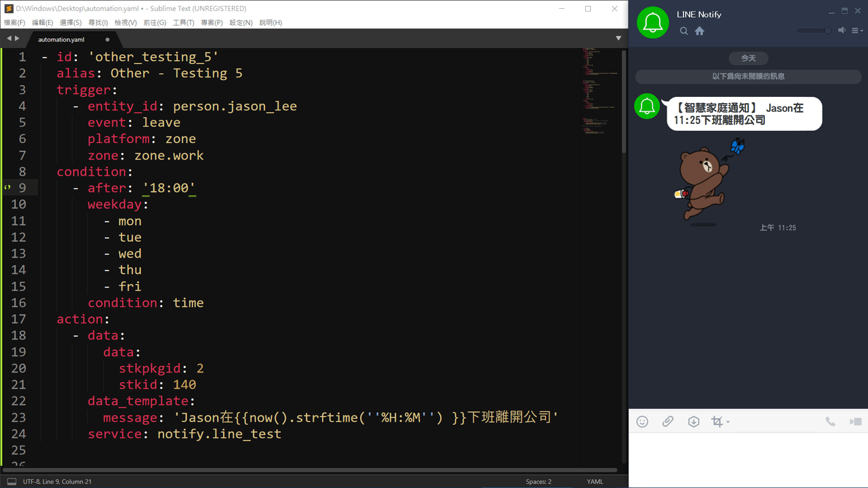The width and height of the screenshot is (868, 488).
Task: Open the 說明(H) menu
Action: point(270,22)
